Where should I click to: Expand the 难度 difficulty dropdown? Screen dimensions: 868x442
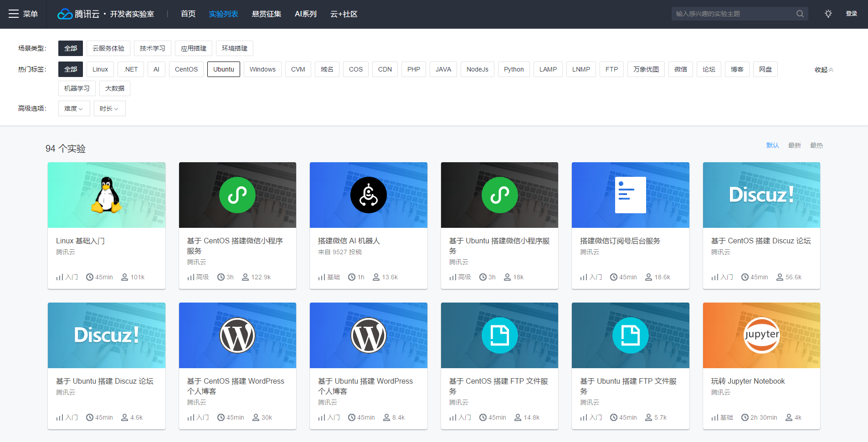(x=74, y=108)
